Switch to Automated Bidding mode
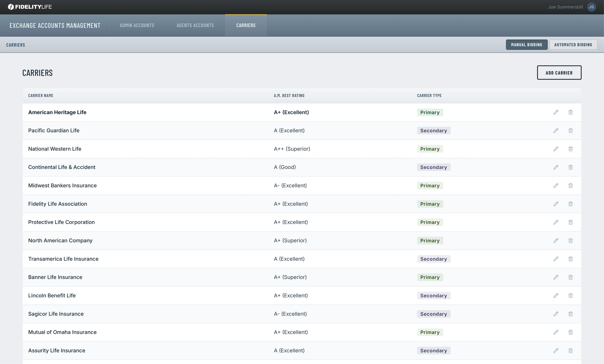 [573, 45]
